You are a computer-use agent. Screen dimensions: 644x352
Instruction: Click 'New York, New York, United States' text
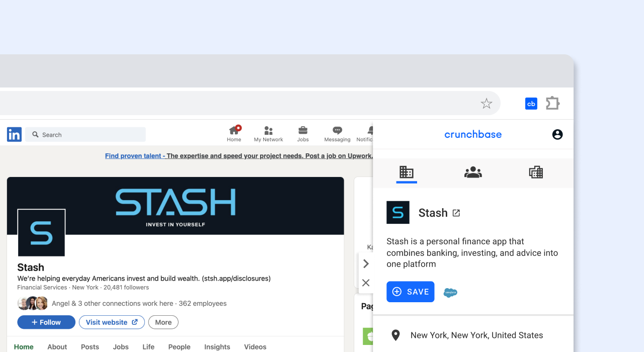[477, 335]
